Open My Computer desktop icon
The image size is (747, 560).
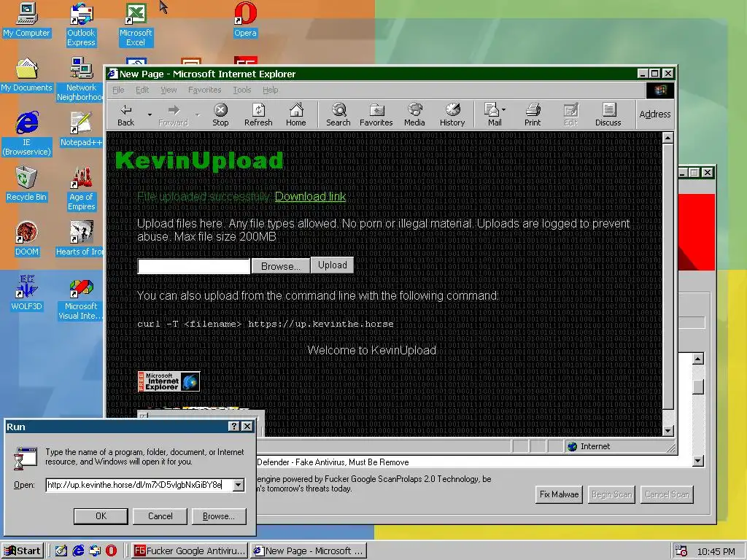click(x=27, y=20)
